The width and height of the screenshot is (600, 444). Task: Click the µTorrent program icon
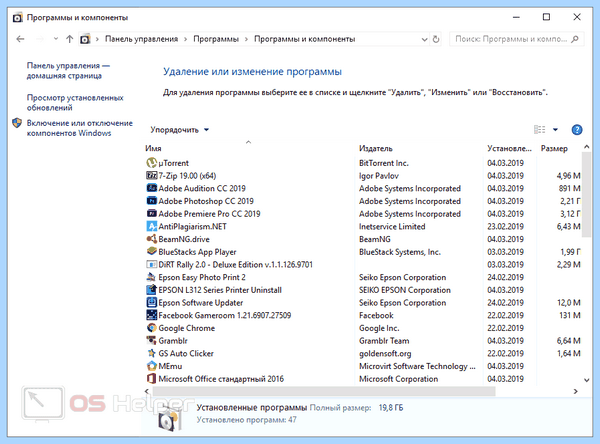152,163
